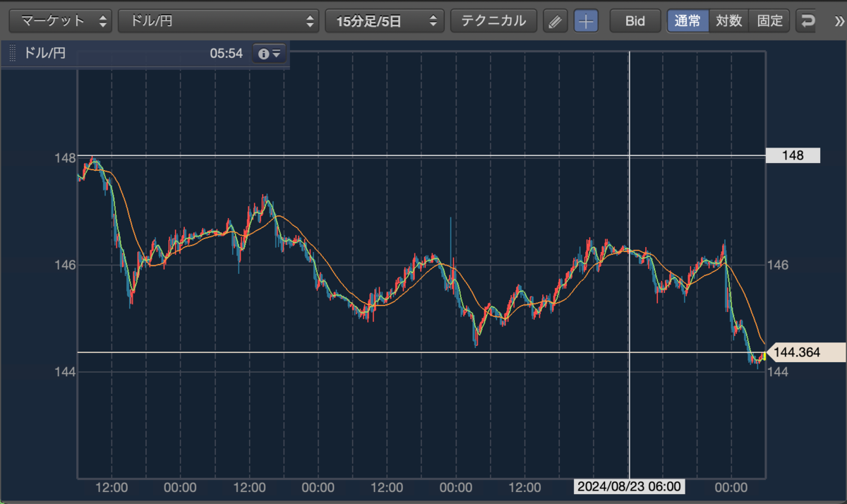The height and width of the screenshot is (504, 847).
Task: Select the ドル/円 chart panel title
Action: click(x=45, y=53)
